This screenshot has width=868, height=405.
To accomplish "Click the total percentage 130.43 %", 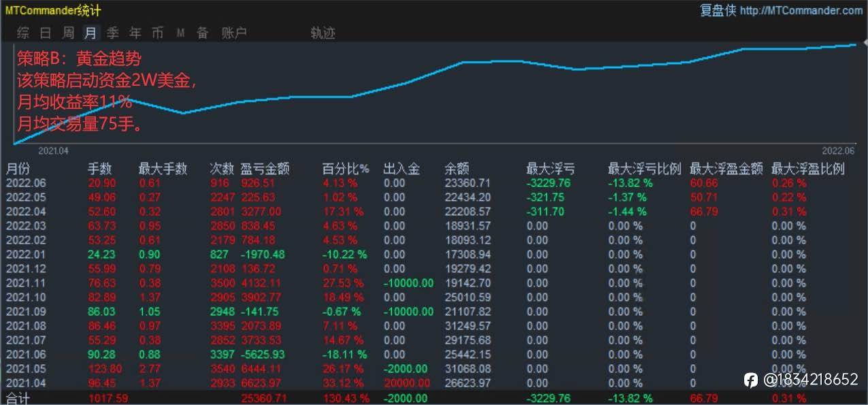I will point(345,398).
